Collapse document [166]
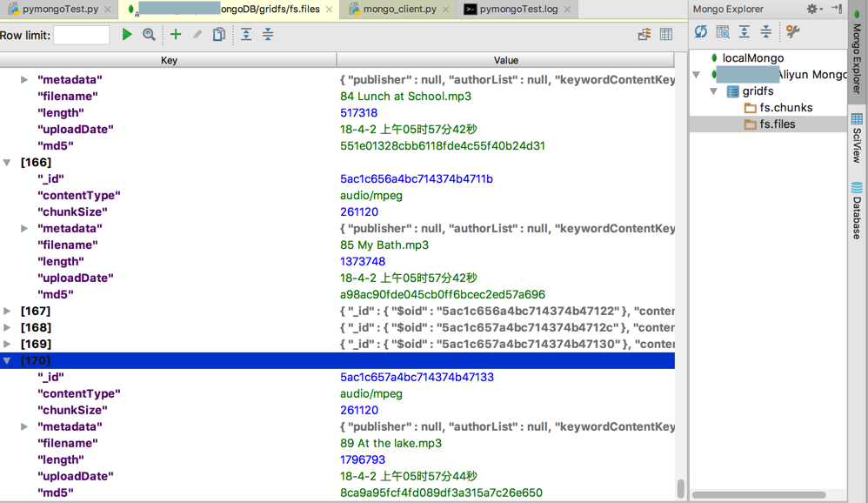Image resolution: width=868 pixels, height=503 pixels. tap(7, 163)
